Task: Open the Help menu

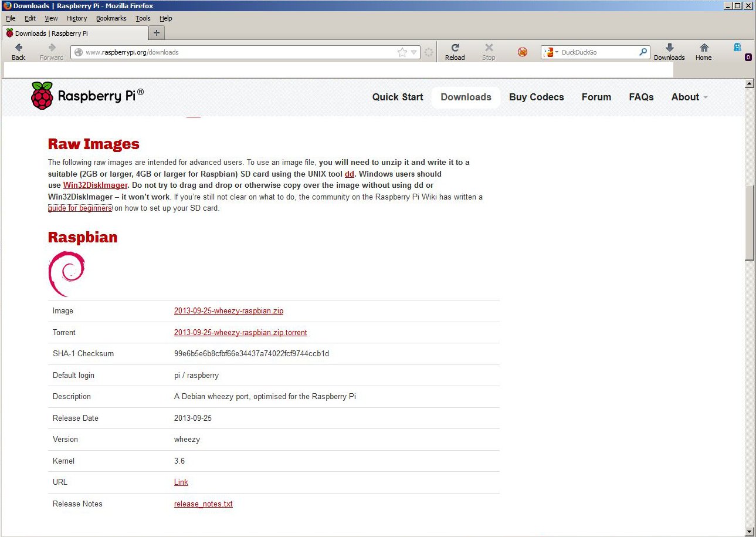Action: (166, 18)
